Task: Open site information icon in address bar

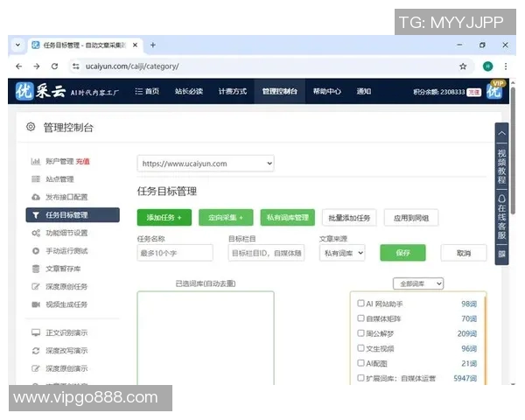Action: 76,66
